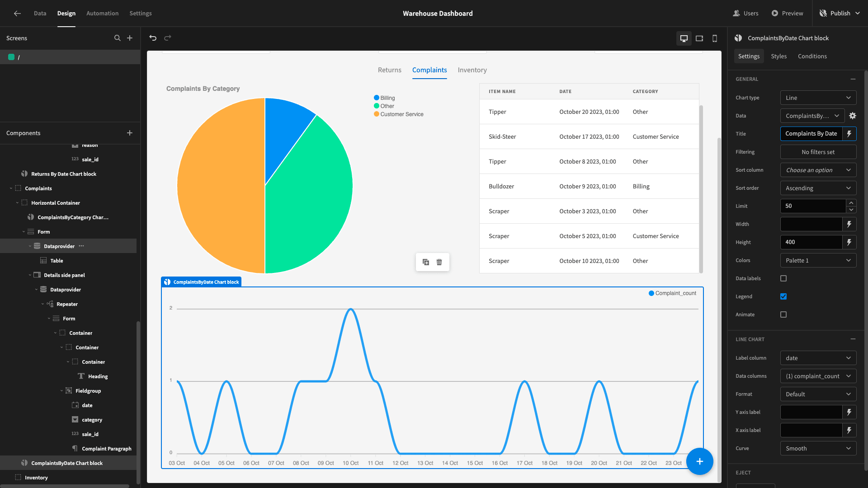Enable the Data labels checkbox
868x488 pixels.
coord(783,278)
